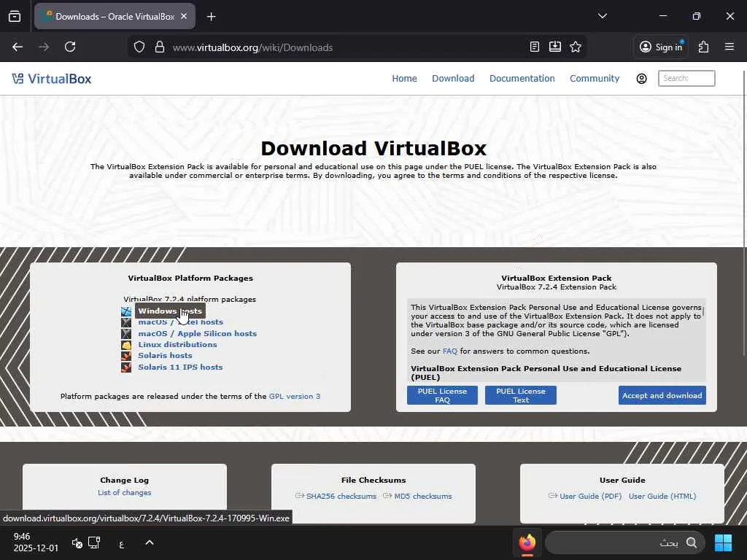
Task: Open the Documentation navigation item
Action: [x=522, y=79]
